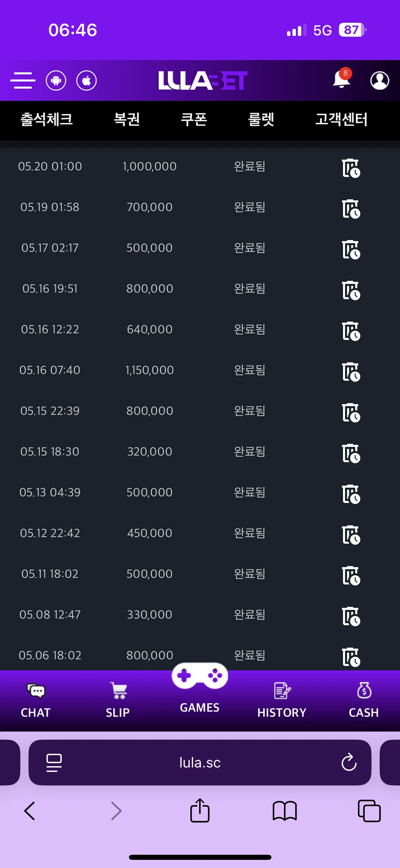Screen dimensions: 400x868
Task: Select 복권 menu item
Action: [x=127, y=120]
